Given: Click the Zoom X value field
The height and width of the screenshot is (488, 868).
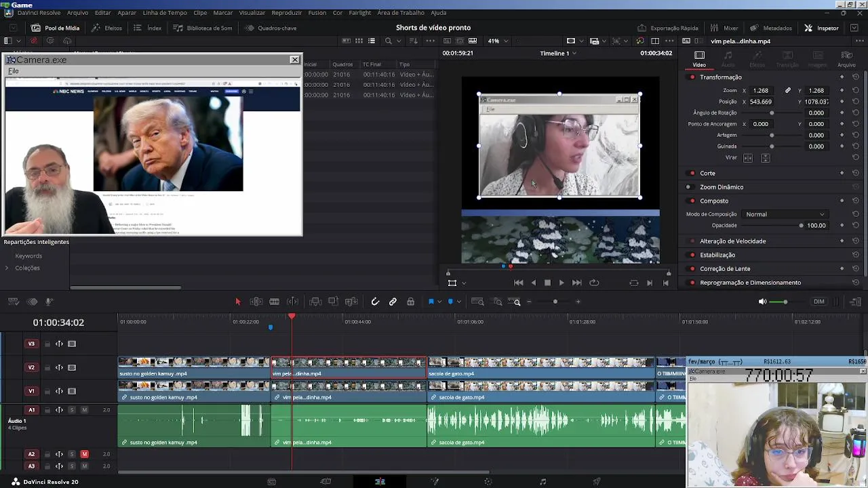Looking at the screenshot, I should [x=762, y=91].
